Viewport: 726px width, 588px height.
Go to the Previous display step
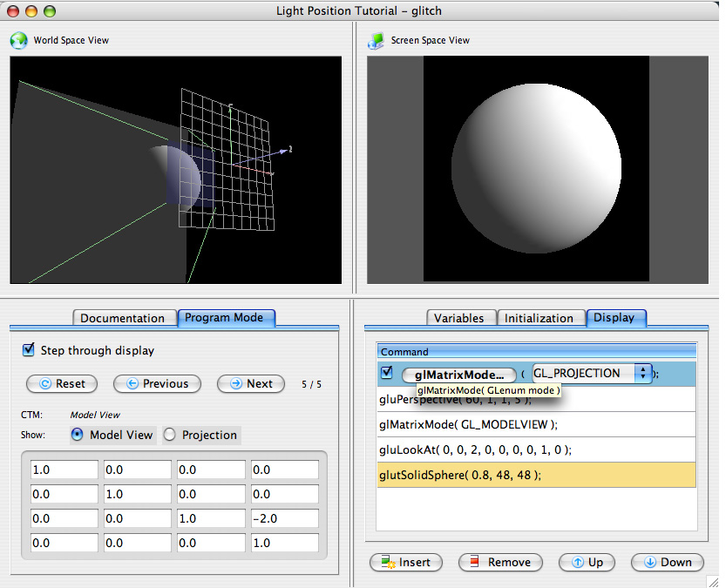coord(157,383)
